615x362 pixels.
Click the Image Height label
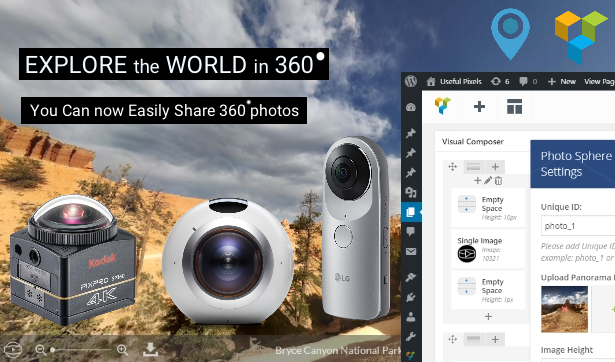[x=567, y=350]
